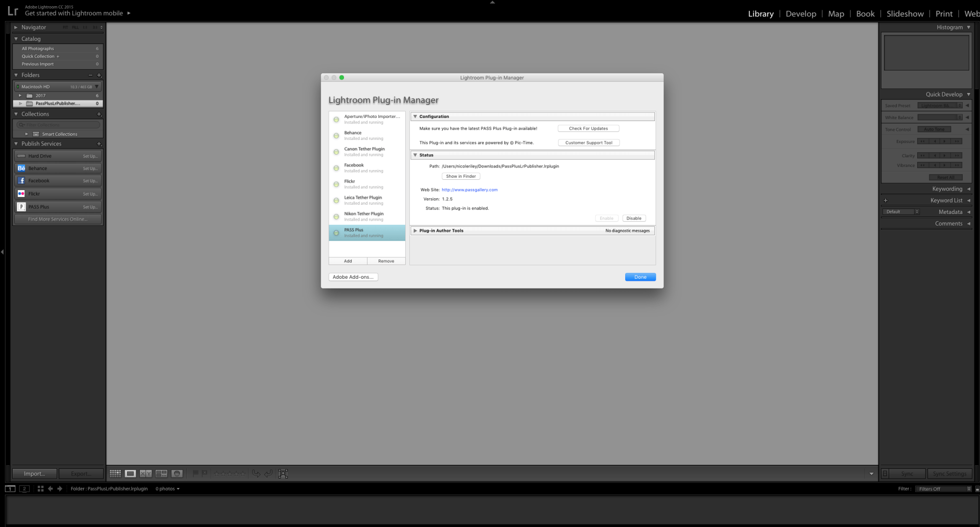This screenshot has height=527, width=980.
Task: Click the sync toggle switch left of Sync button
Action: (886, 474)
